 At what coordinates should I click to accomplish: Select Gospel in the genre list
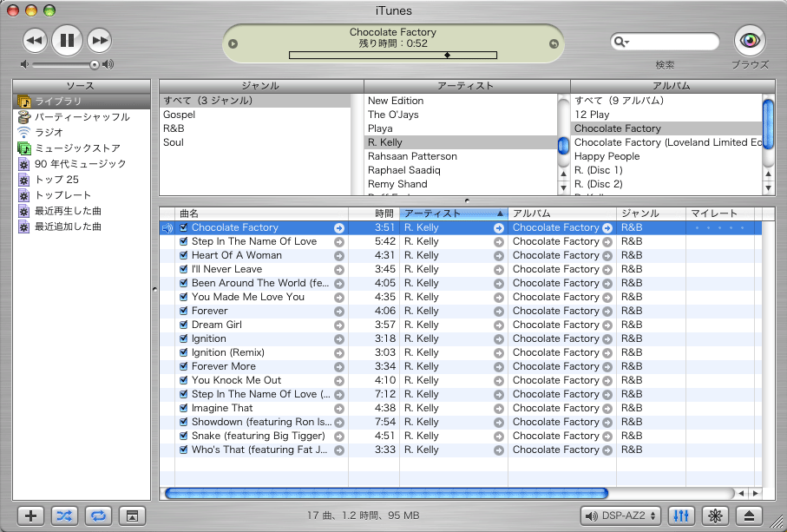click(255, 115)
